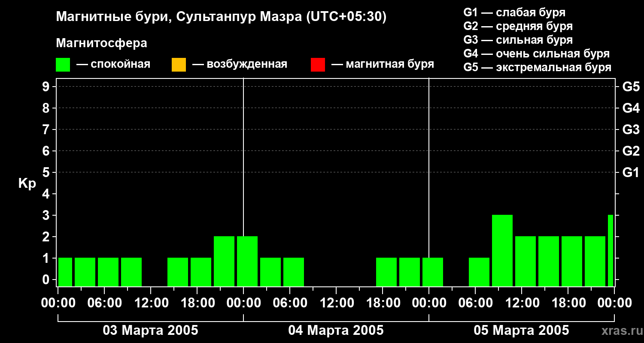Click the first green bar on 03 Марта
Viewport: 644px width, 343px height.
65,272
